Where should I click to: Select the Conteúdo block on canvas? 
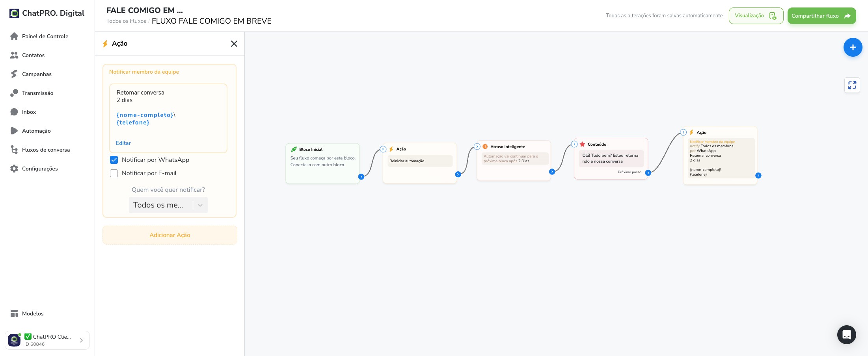(x=611, y=158)
